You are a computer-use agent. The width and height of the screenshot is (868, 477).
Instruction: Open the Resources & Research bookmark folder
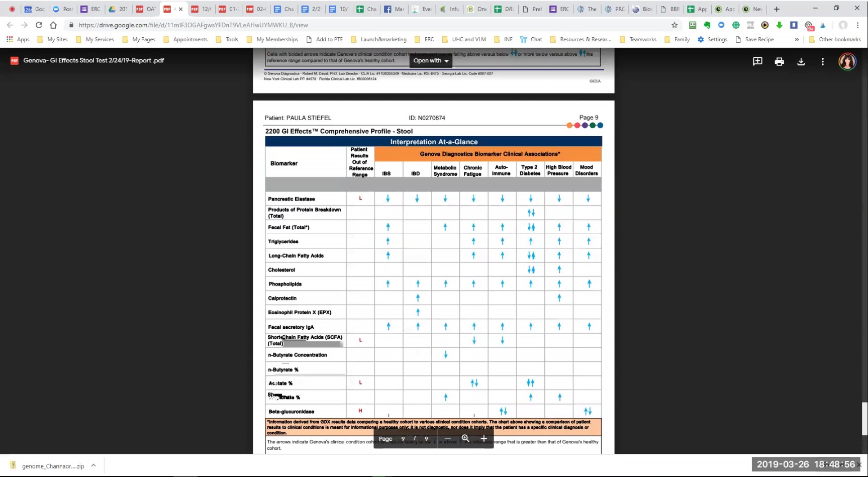point(581,39)
